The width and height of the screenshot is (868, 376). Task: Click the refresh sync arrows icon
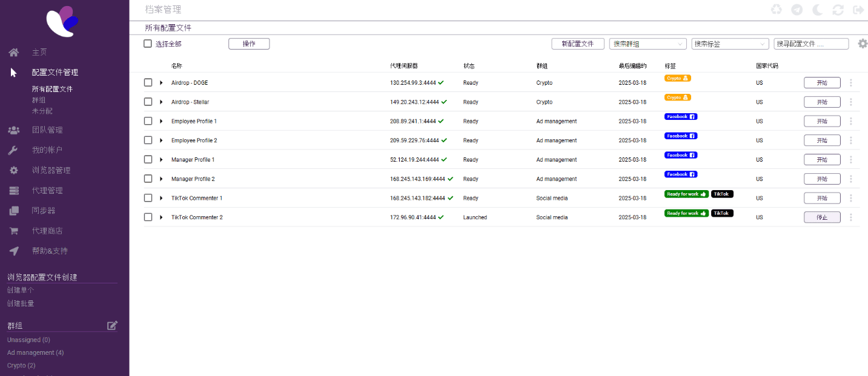(838, 10)
